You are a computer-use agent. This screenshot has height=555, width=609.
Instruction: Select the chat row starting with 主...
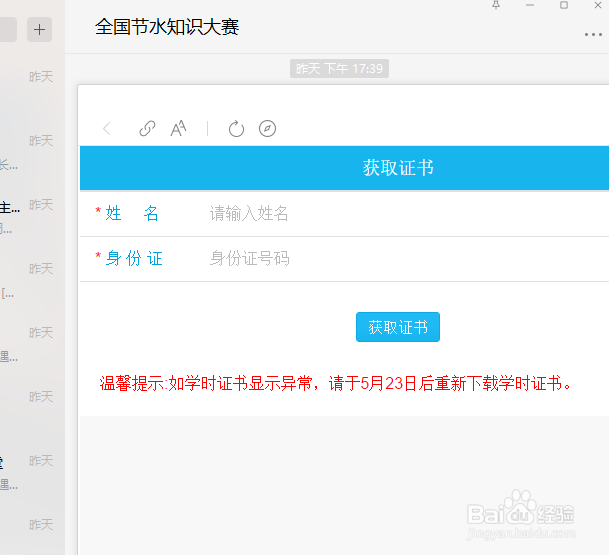[x=32, y=216]
